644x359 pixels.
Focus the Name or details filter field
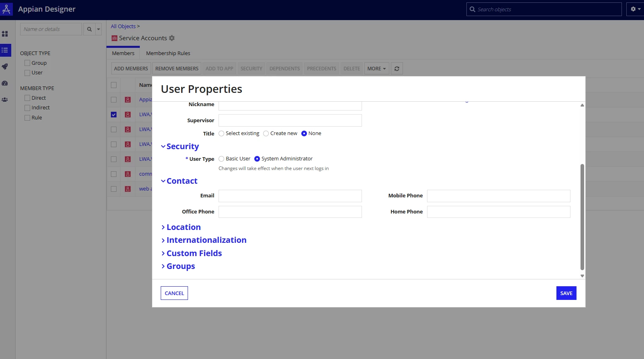tap(51, 29)
